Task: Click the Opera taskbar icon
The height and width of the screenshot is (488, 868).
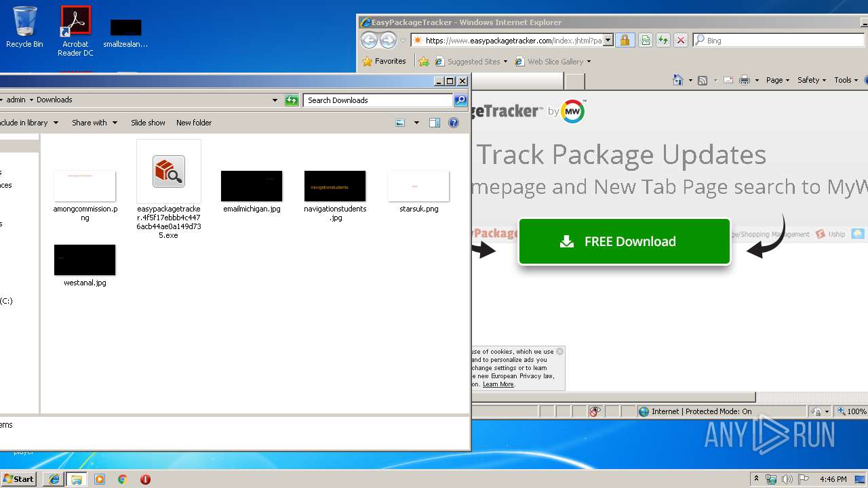Action: point(145,479)
